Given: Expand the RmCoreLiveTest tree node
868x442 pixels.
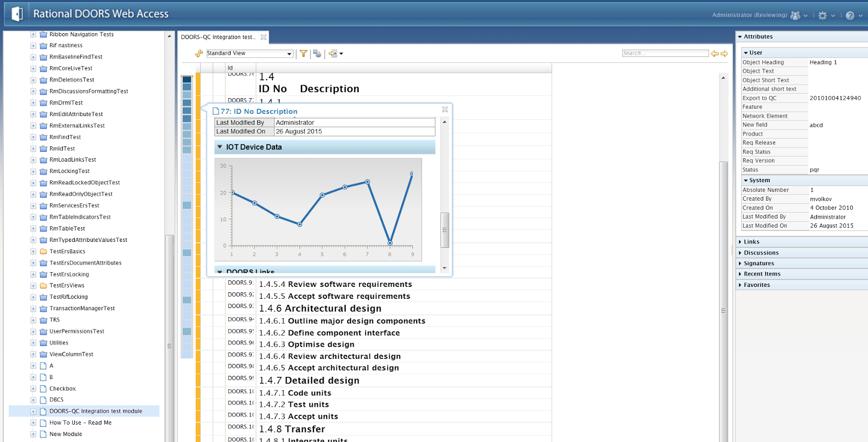Looking at the screenshot, I should pos(33,69).
